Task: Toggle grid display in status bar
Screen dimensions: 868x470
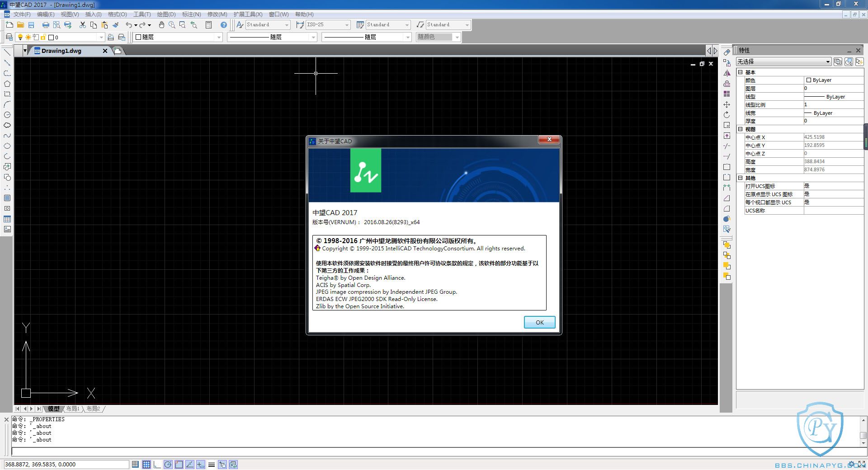Action: (146, 464)
